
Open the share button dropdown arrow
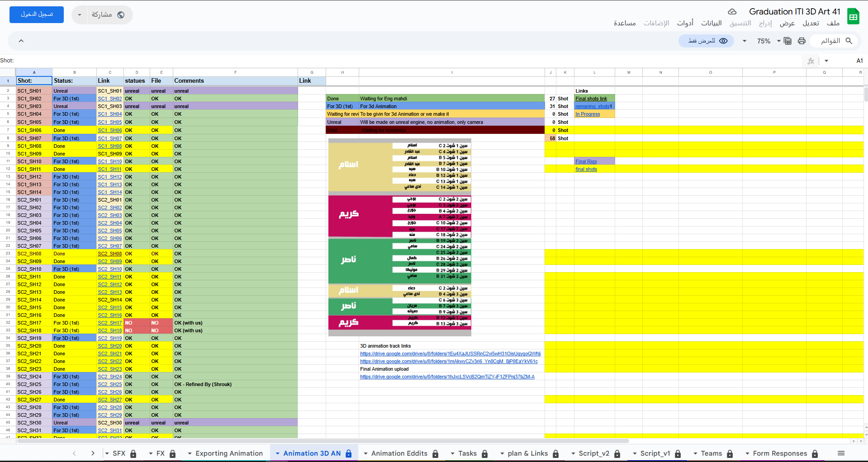80,15
